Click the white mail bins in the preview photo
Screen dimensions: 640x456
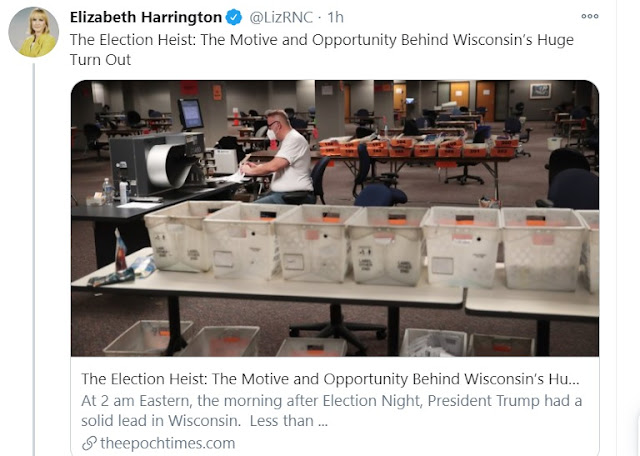369,246
